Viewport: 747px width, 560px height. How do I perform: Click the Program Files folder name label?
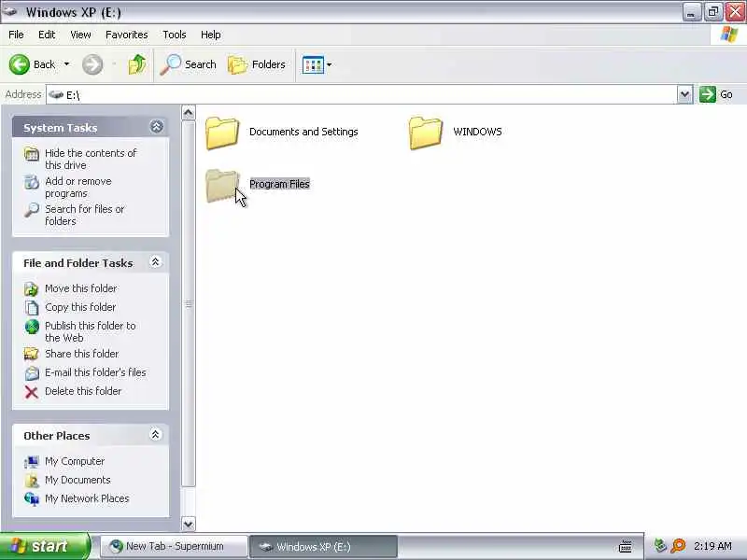pos(279,184)
